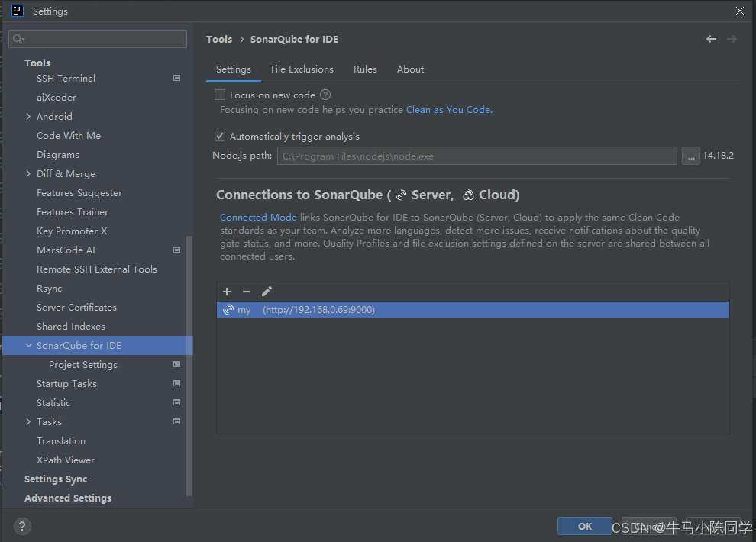Select Shared Indexes
Screen dimensions: 756x542
71,327
